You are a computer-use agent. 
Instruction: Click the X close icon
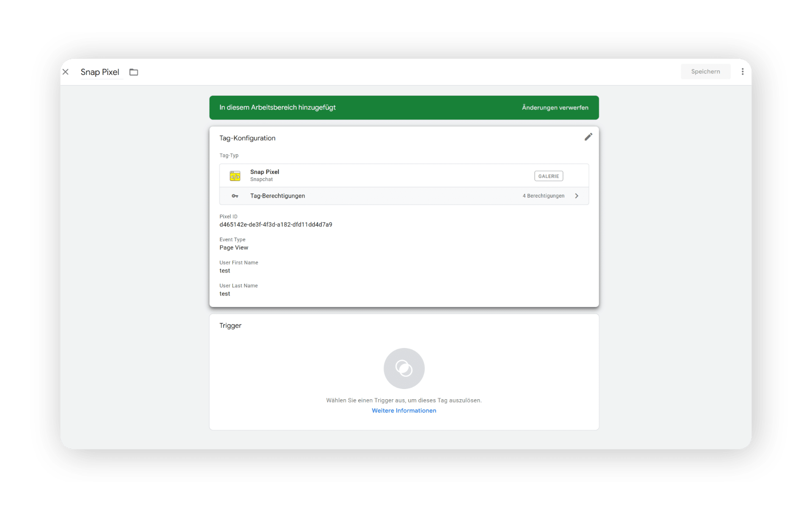click(x=66, y=72)
